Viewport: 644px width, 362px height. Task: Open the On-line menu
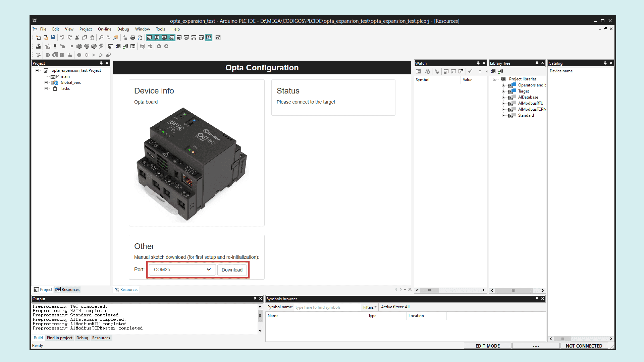(x=104, y=29)
